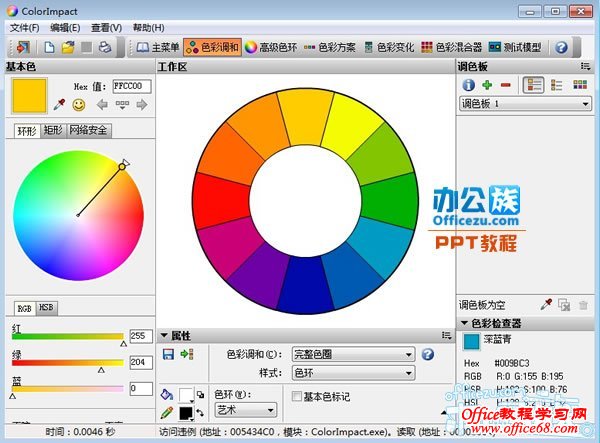The height and width of the screenshot is (443, 600).
Task: Click the print icon in toolbar
Action: (105, 47)
